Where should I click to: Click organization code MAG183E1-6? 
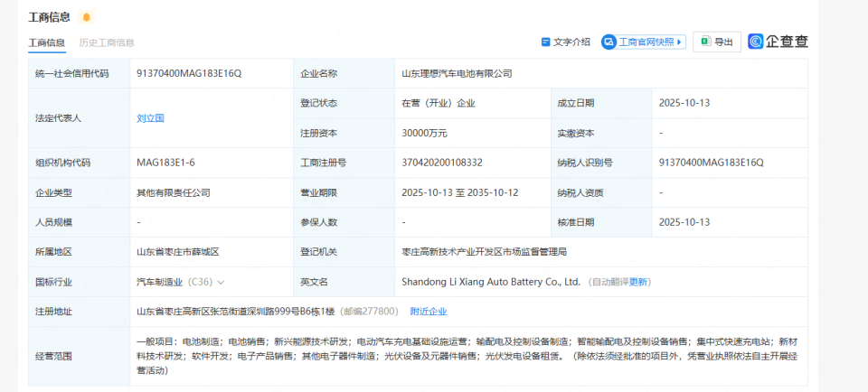point(165,163)
